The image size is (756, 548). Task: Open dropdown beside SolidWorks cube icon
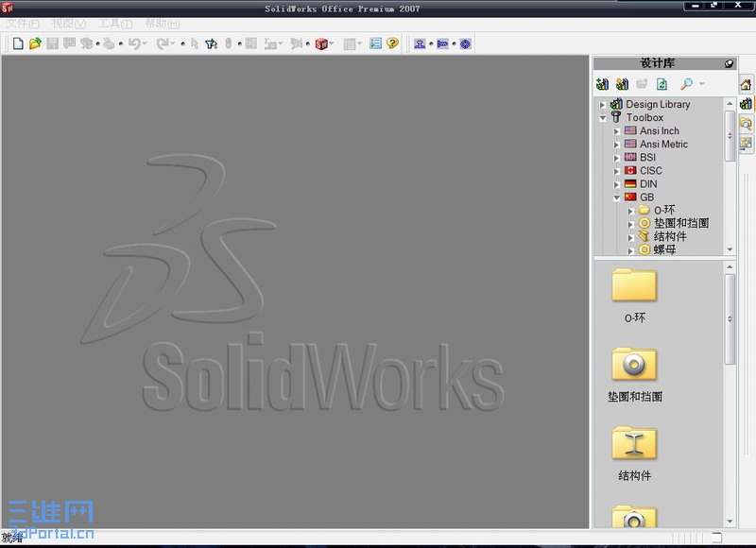[332, 43]
